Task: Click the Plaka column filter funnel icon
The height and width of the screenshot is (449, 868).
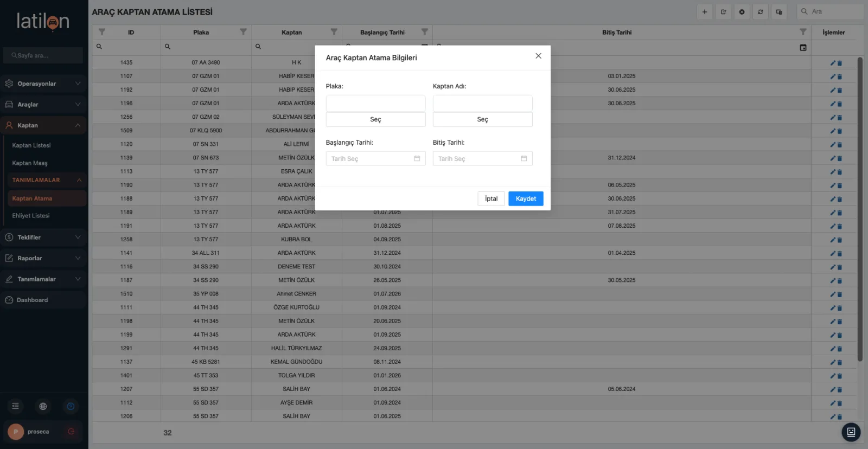Action: pos(243,32)
